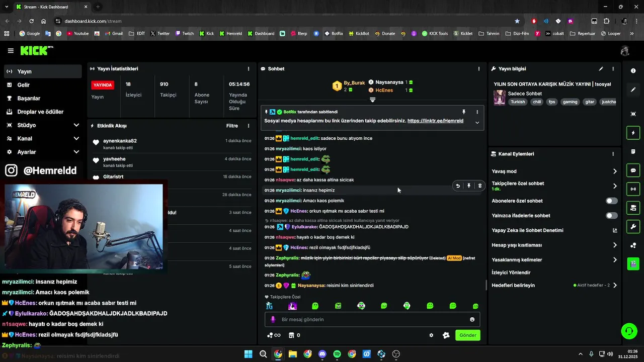644x362 pixels.
Task: Open the emoji picker in the message box
Action: coord(472,320)
